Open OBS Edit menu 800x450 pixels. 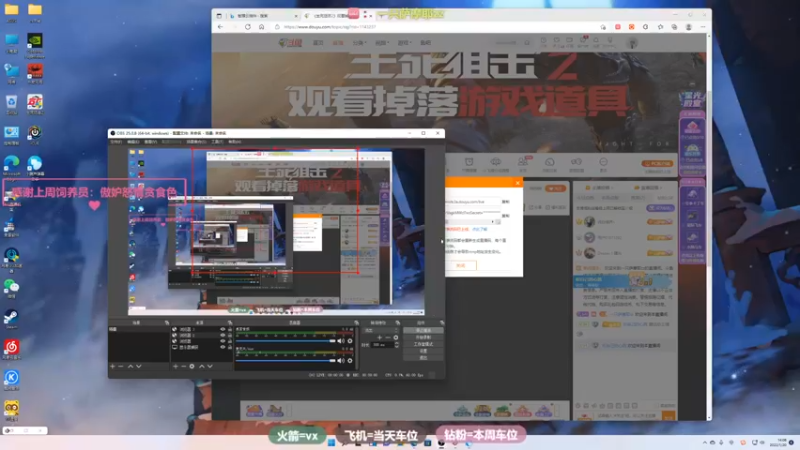[x=133, y=142]
